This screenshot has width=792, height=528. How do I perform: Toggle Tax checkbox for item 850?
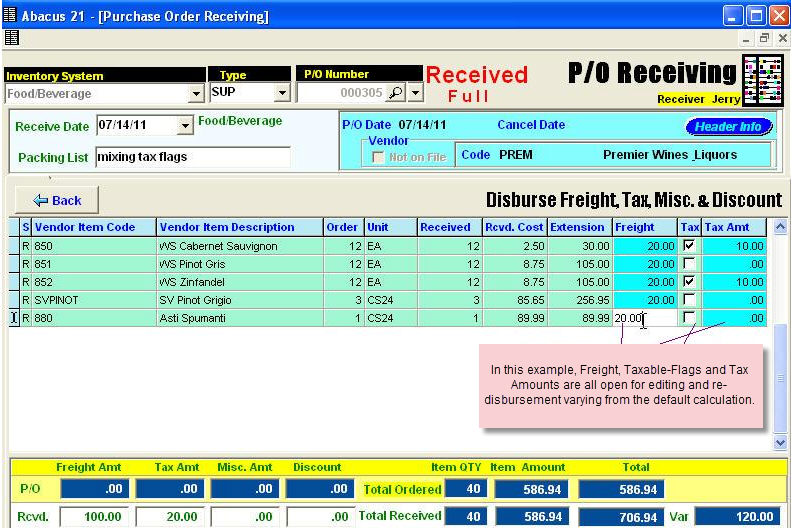(688, 246)
